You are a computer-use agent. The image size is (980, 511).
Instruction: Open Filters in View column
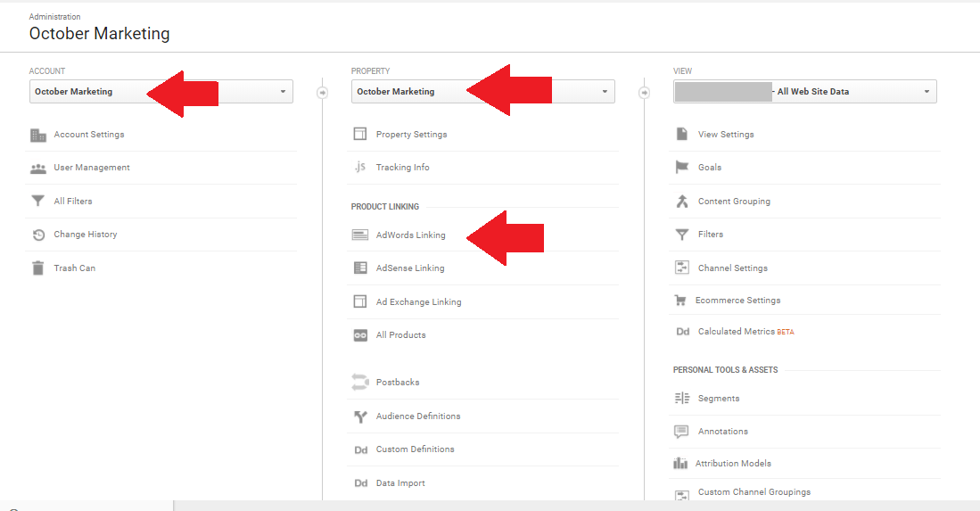coord(710,235)
